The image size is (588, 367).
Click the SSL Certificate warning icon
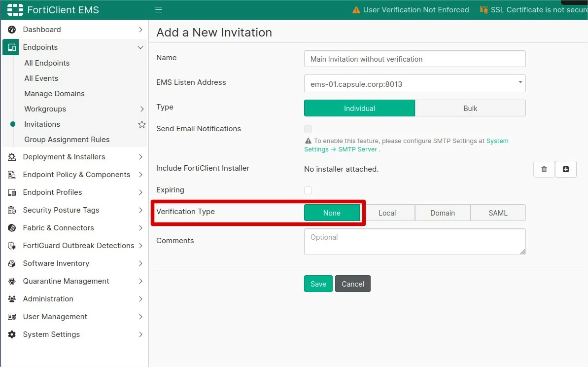[x=484, y=10]
